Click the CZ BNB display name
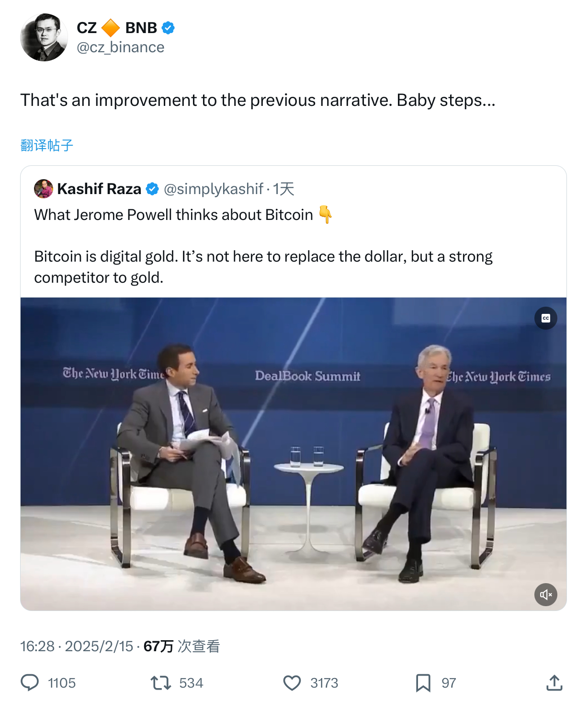 pos(117,28)
